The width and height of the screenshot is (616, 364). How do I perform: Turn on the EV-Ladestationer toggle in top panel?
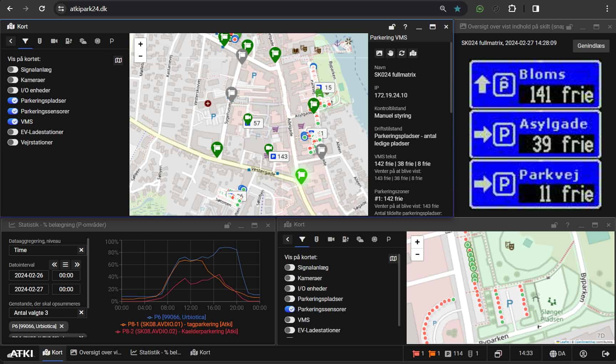pyautogui.click(x=13, y=132)
